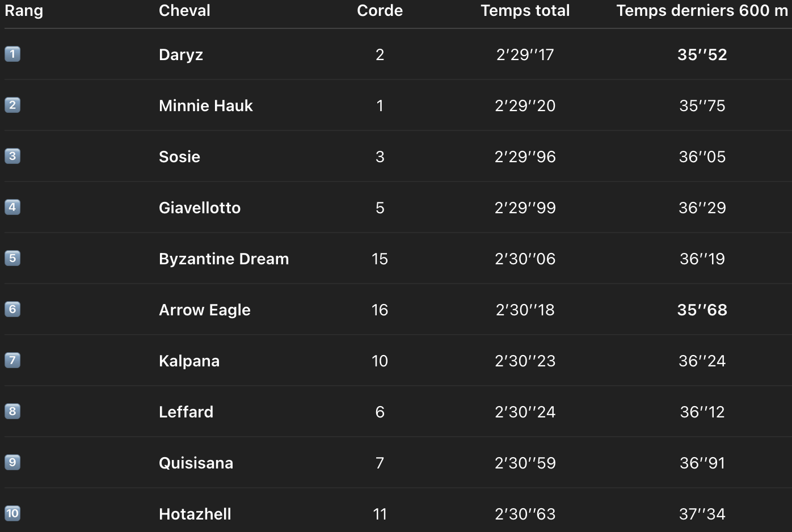792x532 pixels.
Task: Click Arrow Eagle's bold 35''68 time
Action: tap(702, 310)
